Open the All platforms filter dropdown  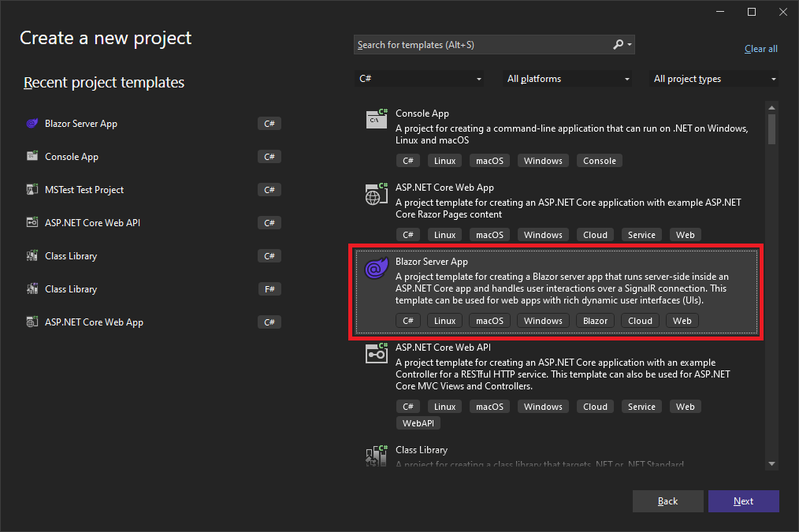(x=567, y=79)
